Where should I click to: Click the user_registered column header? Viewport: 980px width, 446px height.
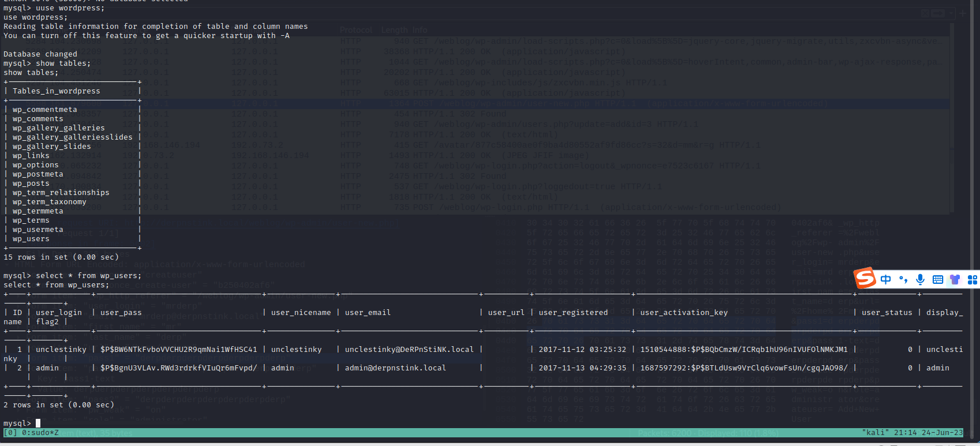point(573,313)
